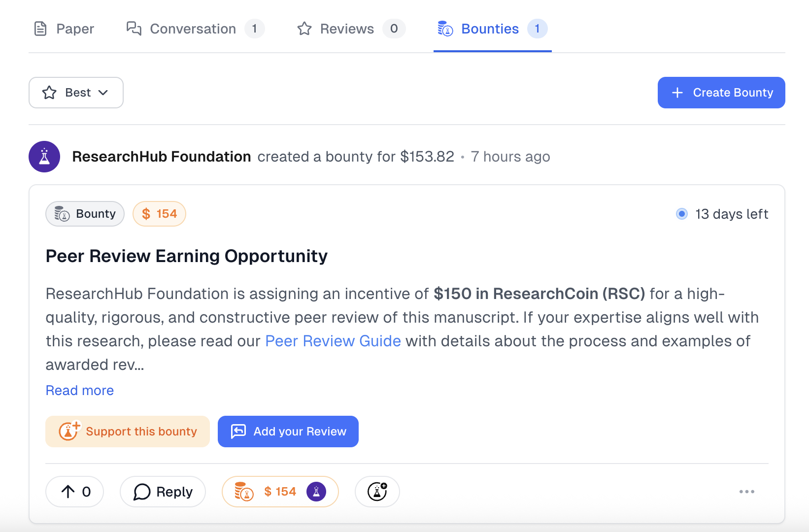Screen dimensions: 809x532
Task: Click the Reply speech bubble icon
Action: click(142, 492)
